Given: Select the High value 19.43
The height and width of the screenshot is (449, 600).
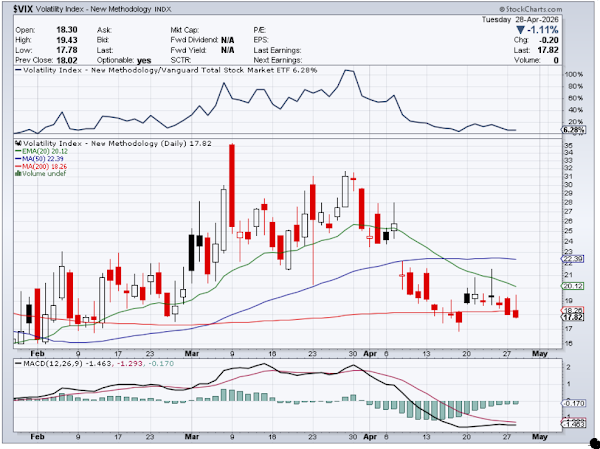Looking at the screenshot, I should coord(67,40).
